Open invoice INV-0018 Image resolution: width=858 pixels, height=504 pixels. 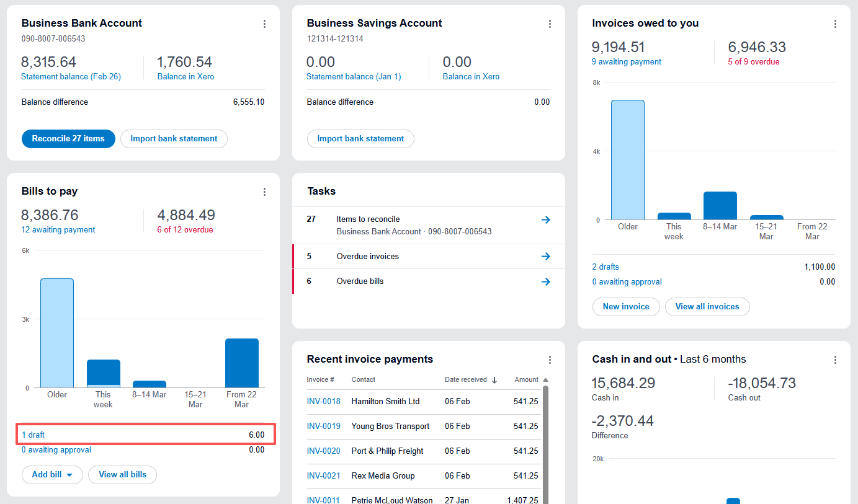pos(324,401)
